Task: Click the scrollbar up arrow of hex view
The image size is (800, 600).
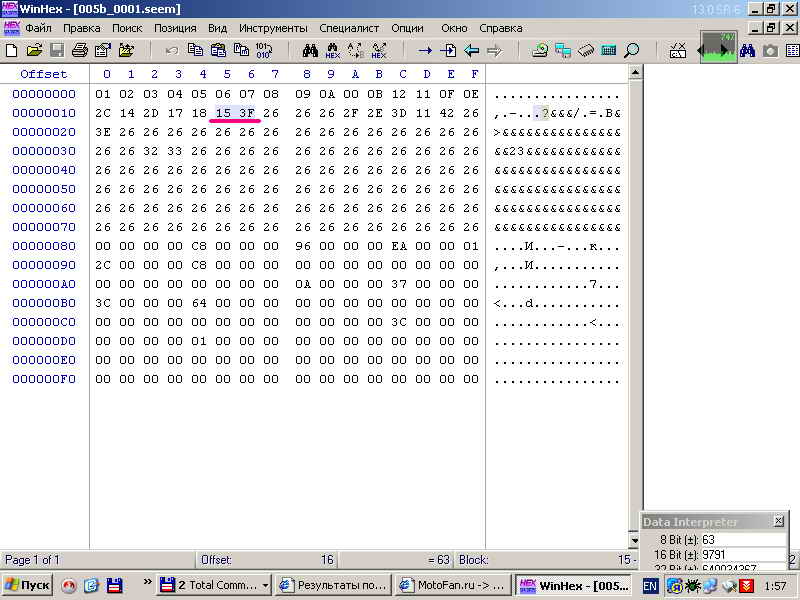Action: pyautogui.click(x=635, y=73)
